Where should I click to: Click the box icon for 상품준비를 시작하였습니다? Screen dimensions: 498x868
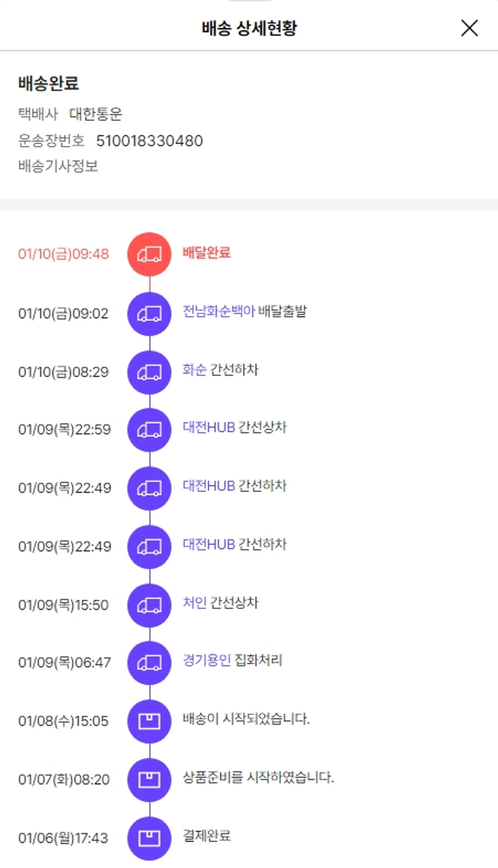[x=149, y=780]
